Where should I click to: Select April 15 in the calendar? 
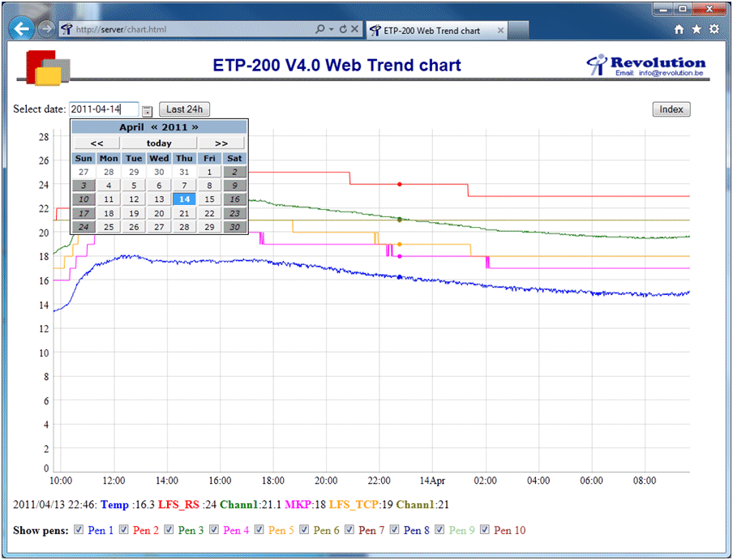tap(209, 199)
